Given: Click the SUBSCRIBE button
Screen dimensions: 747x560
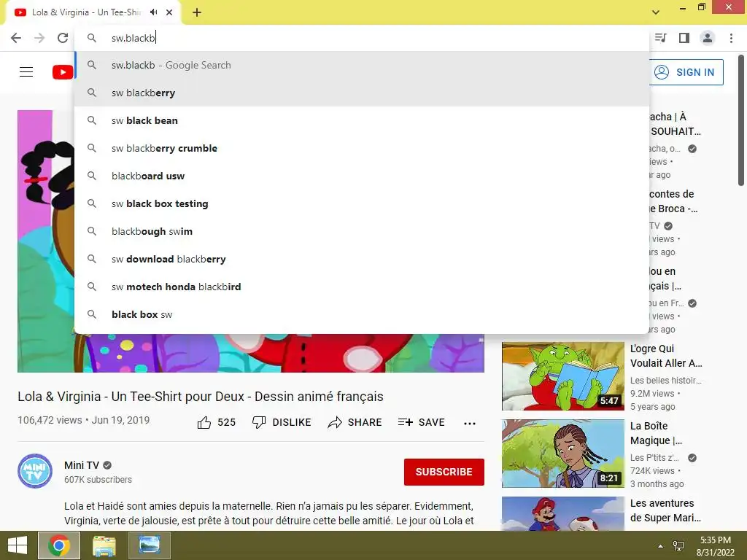Looking at the screenshot, I should [x=444, y=472].
